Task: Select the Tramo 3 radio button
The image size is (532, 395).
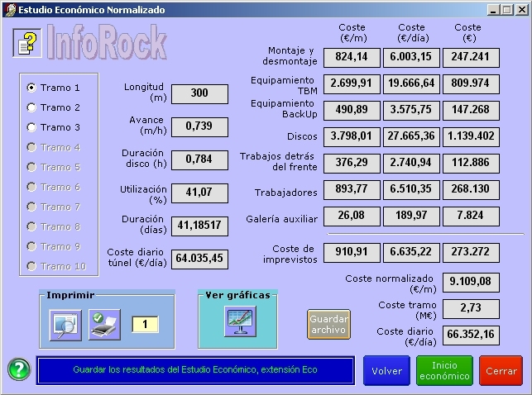Action: (x=32, y=127)
